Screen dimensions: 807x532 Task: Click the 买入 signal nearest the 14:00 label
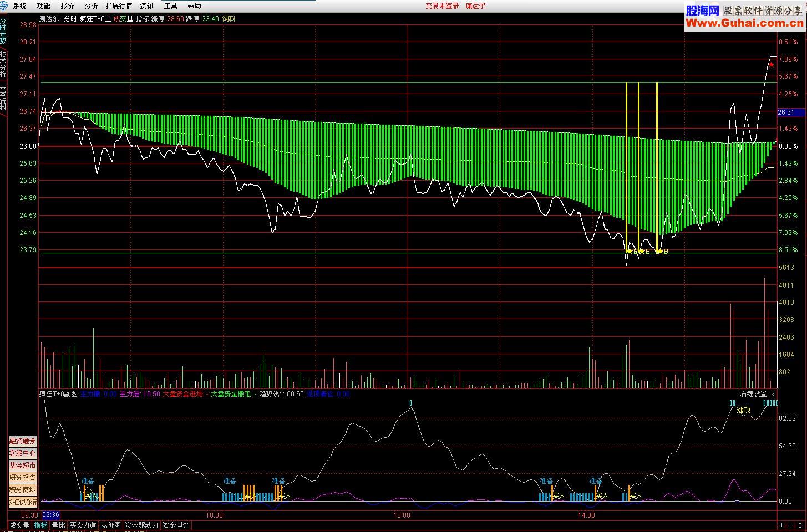click(x=602, y=496)
